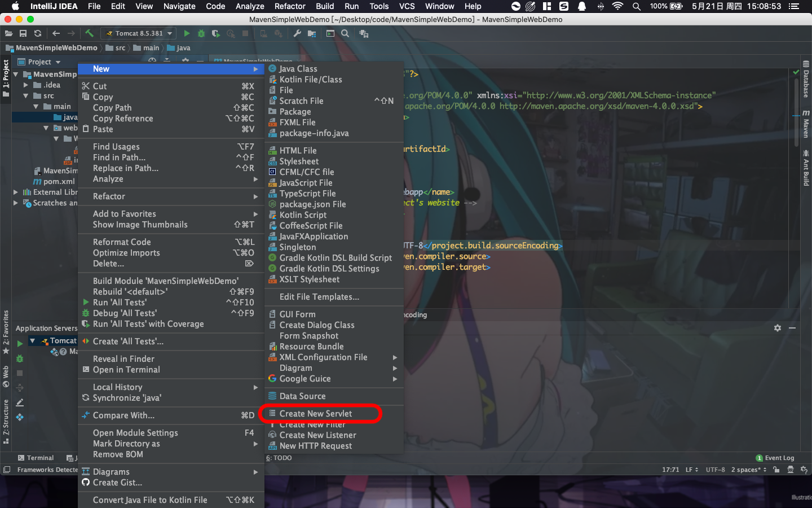Run the server in Application Servers panel
812x508 pixels.
coord(20,344)
